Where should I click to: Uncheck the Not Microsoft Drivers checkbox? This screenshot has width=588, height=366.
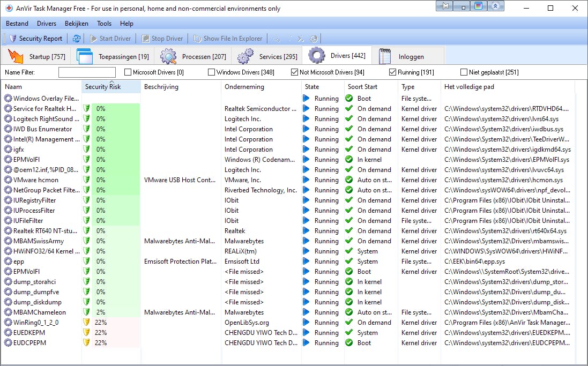tap(294, 72)
